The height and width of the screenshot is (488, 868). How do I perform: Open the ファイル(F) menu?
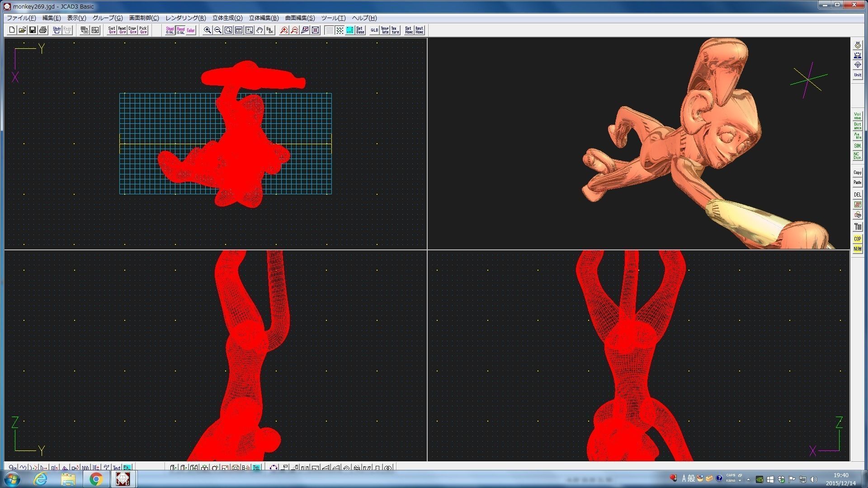(21, 18)
